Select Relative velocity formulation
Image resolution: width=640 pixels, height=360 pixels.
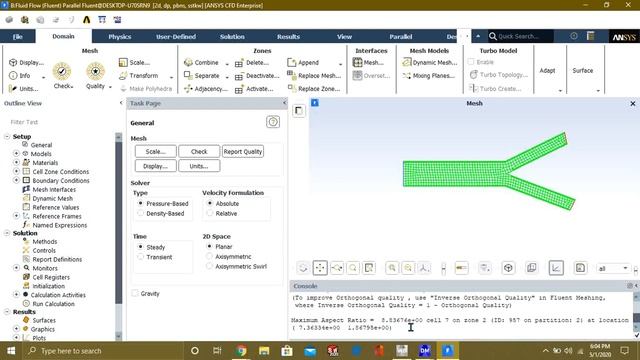tap(210, 213)
